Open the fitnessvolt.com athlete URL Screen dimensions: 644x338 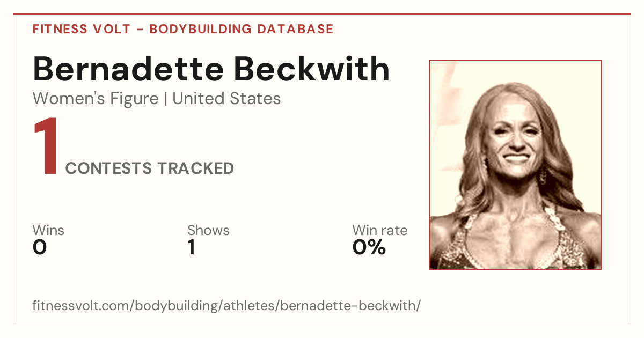226,306
